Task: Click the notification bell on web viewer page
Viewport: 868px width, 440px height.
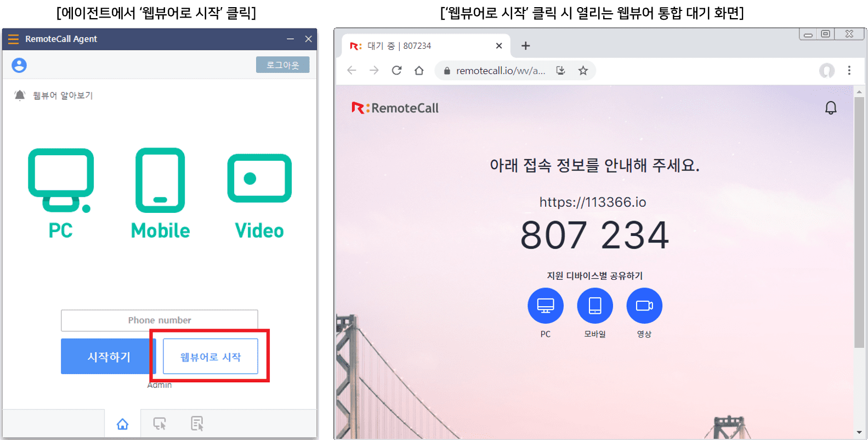Action: point(831,108)
